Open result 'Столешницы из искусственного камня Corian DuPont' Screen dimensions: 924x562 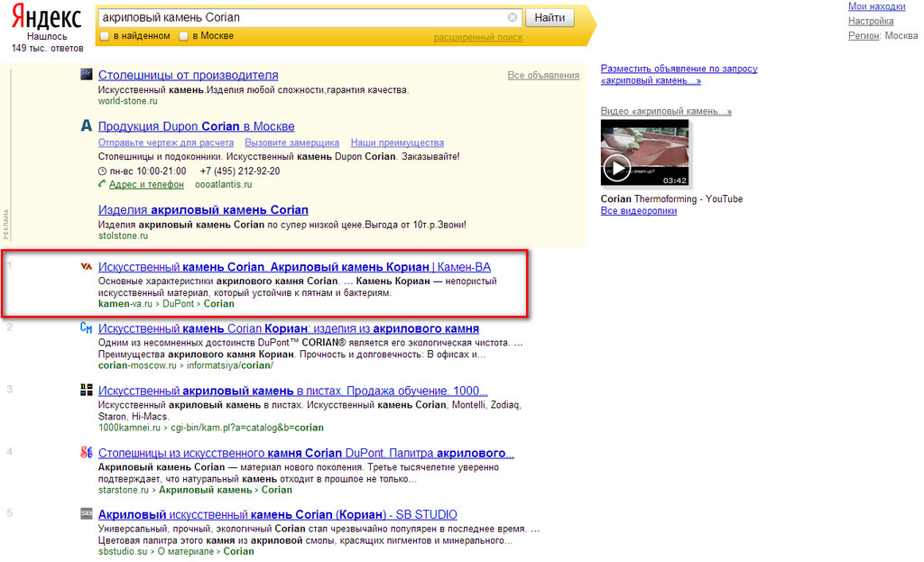[x=306, y=454]
